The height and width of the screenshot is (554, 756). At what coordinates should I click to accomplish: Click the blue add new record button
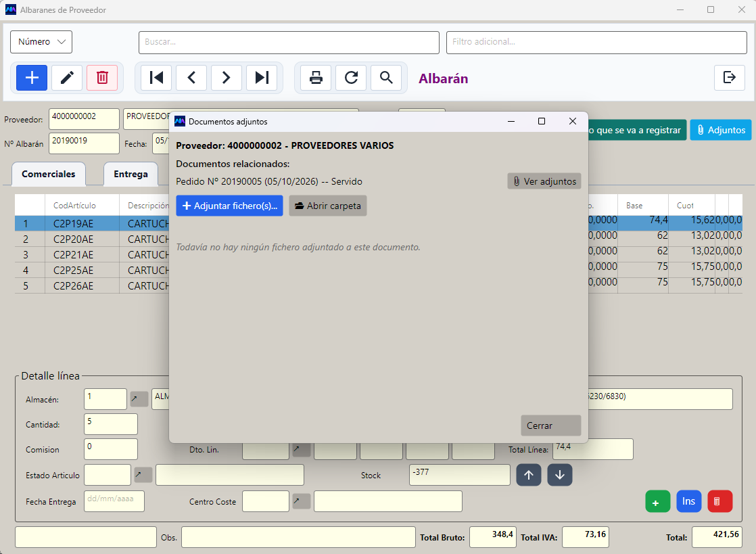[x=32, y=78]
